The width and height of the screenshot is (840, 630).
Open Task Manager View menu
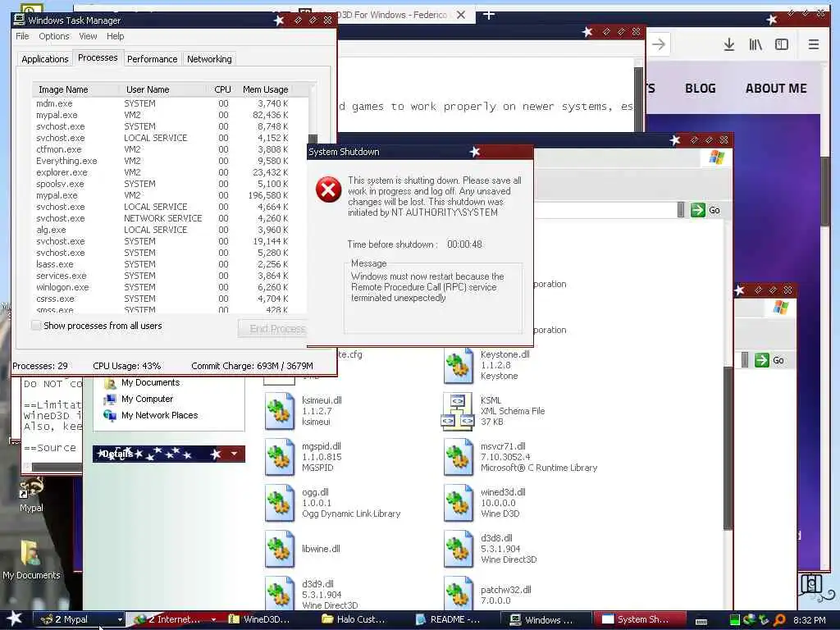coord(88,36)
